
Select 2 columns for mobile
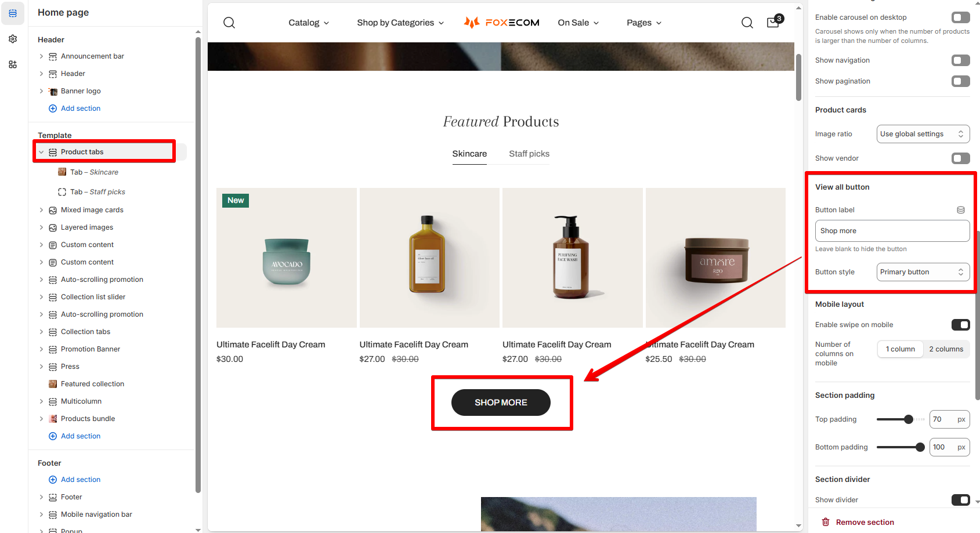(946, 349)
